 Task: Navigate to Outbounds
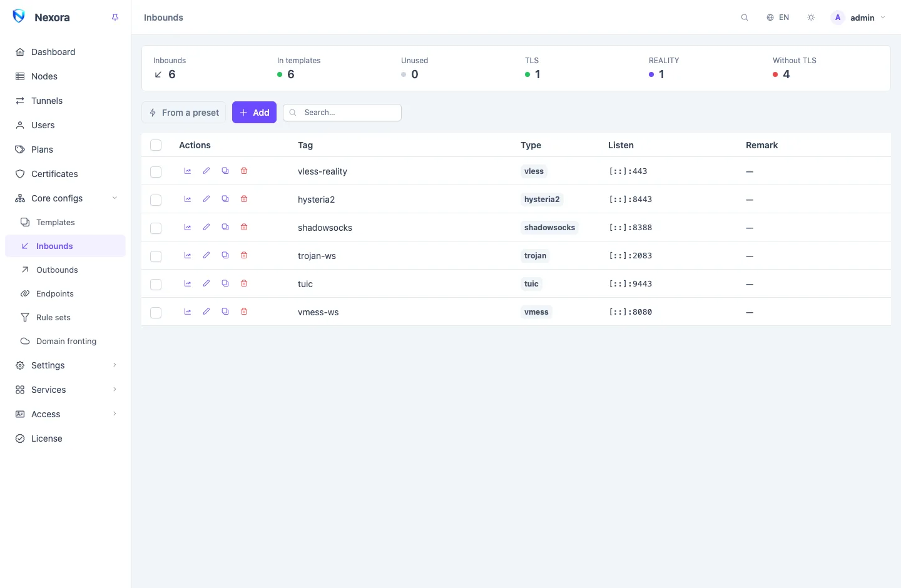pos(65,270)
